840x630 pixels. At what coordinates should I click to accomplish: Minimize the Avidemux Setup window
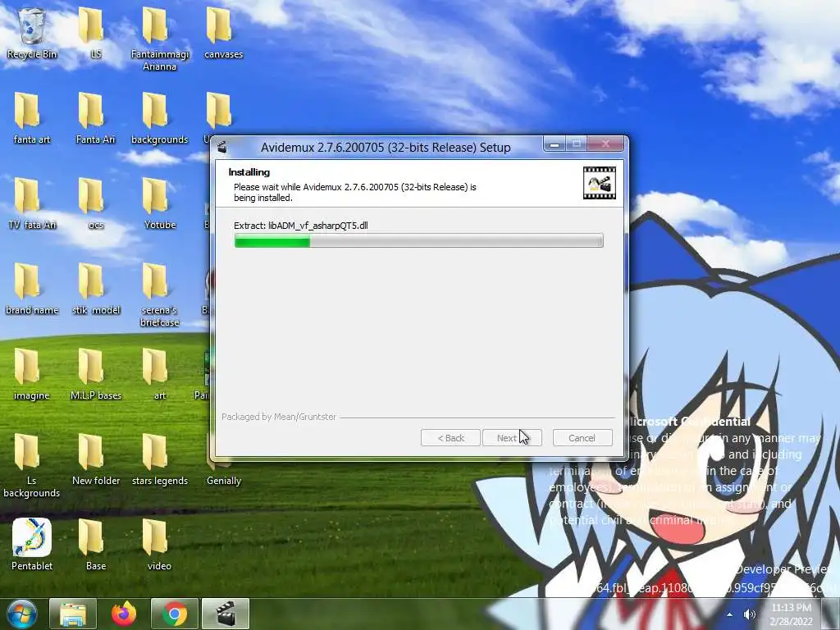[x=555, y=144]
